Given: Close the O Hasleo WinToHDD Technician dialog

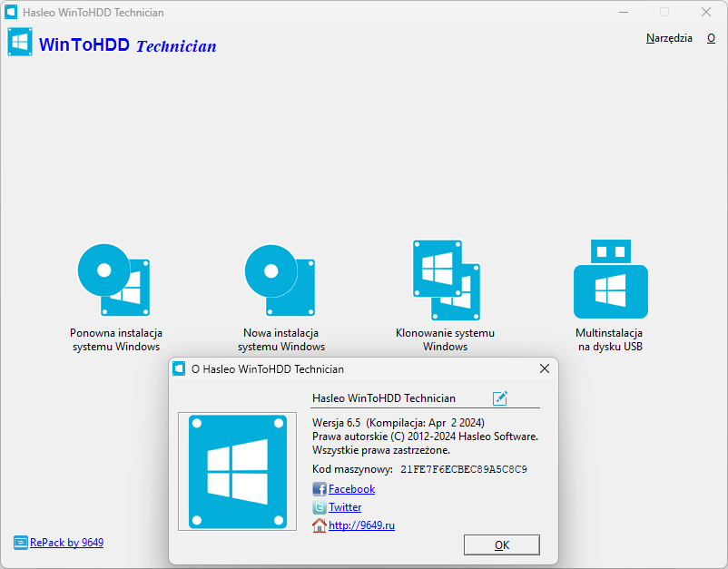Looking at the screenshot, I should pos(545,368).
